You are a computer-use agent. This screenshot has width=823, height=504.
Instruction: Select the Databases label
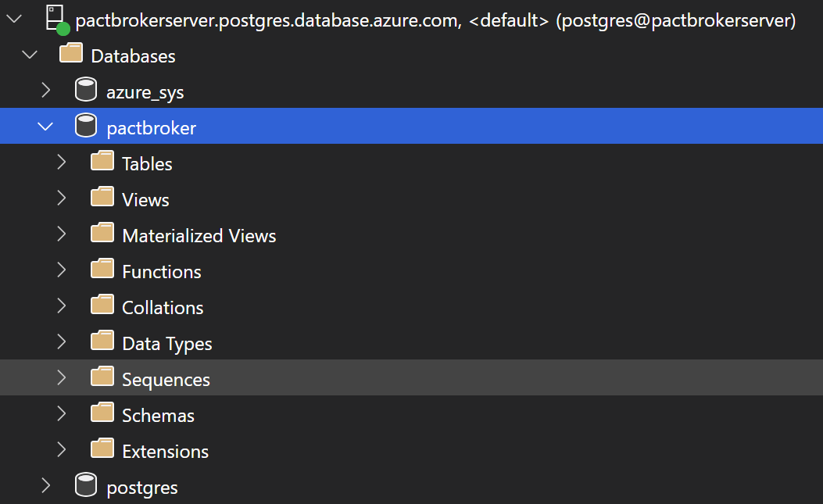click(134, 56)
